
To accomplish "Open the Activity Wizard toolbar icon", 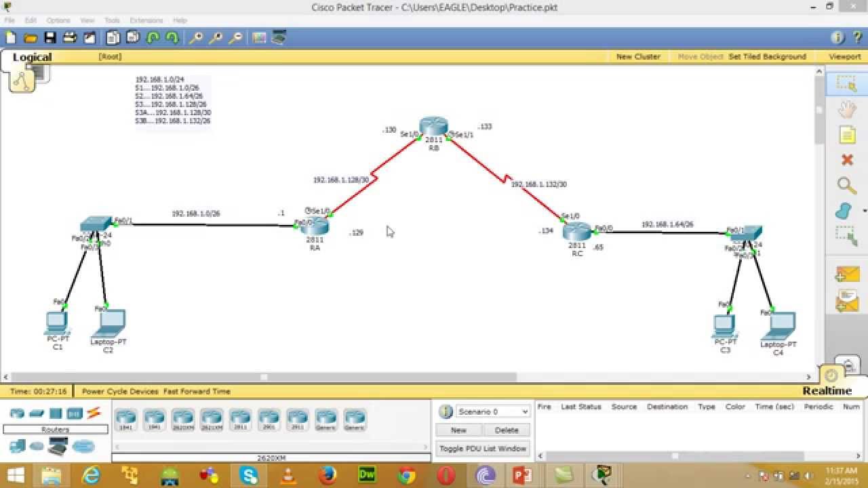I will pyautogui.click(x=89, y=38).
